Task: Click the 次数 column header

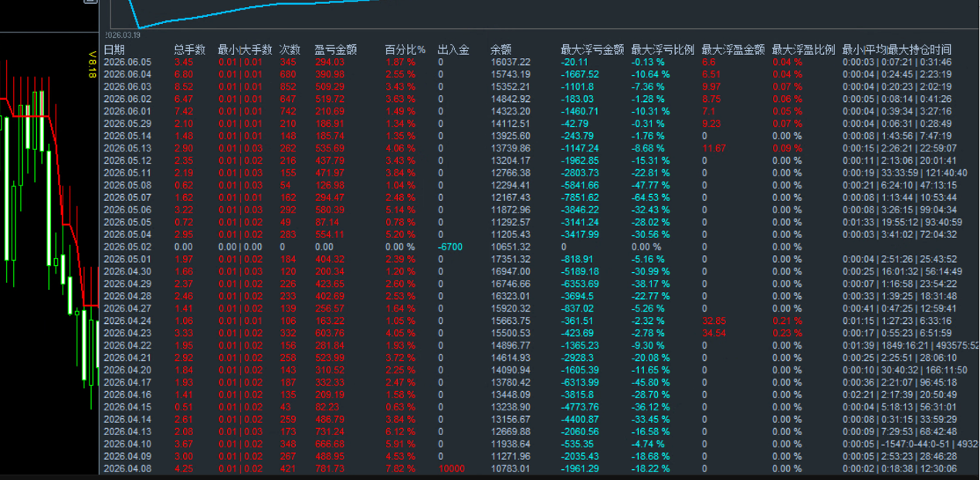Action: (x=290, y=49)
